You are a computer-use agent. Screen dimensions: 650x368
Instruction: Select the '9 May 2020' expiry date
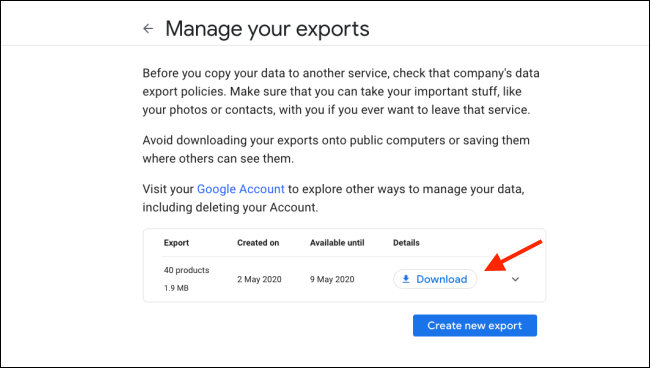(332, 279)
